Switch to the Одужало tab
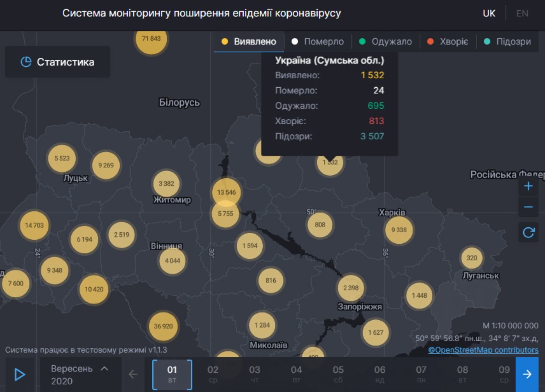The image size is (545, 392). [x=386, y=41]
